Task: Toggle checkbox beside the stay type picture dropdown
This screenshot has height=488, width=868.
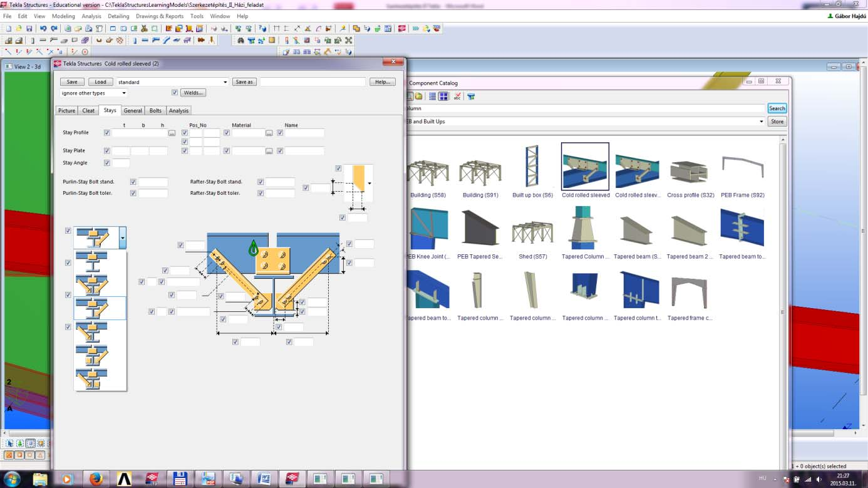Action: (68, 231)
